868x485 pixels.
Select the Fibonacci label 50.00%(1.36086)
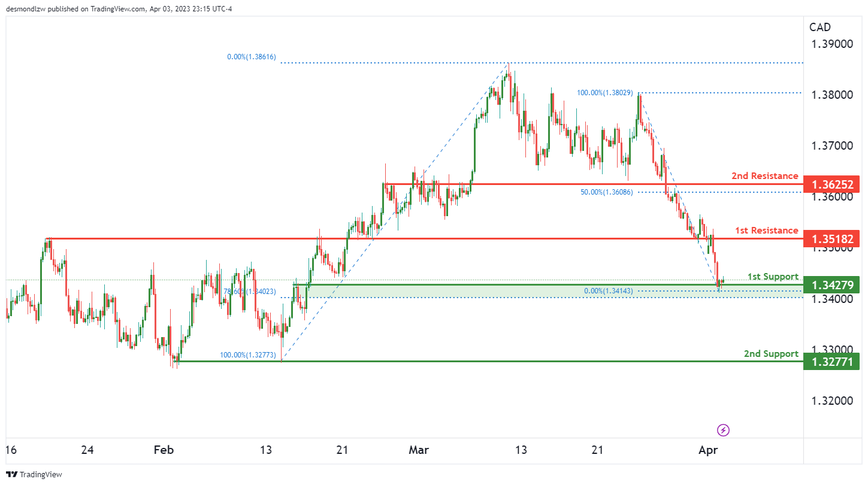click(607, 192)
